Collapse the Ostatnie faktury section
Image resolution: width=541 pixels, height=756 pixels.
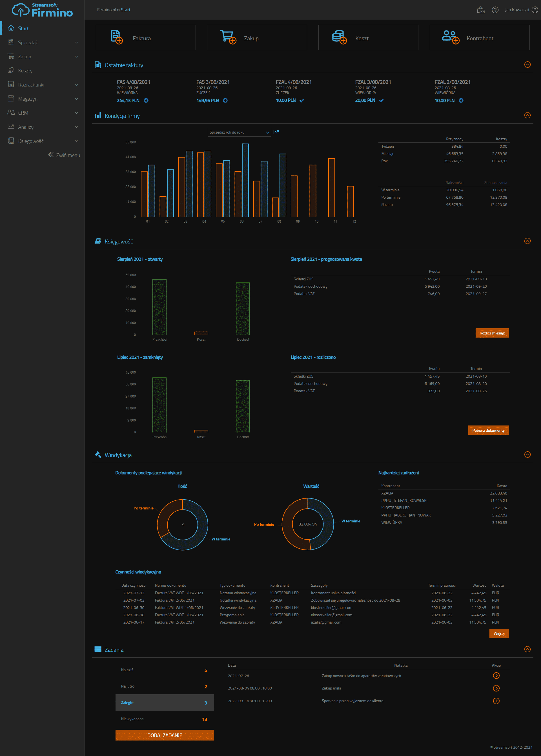click(x=527, y=65)
